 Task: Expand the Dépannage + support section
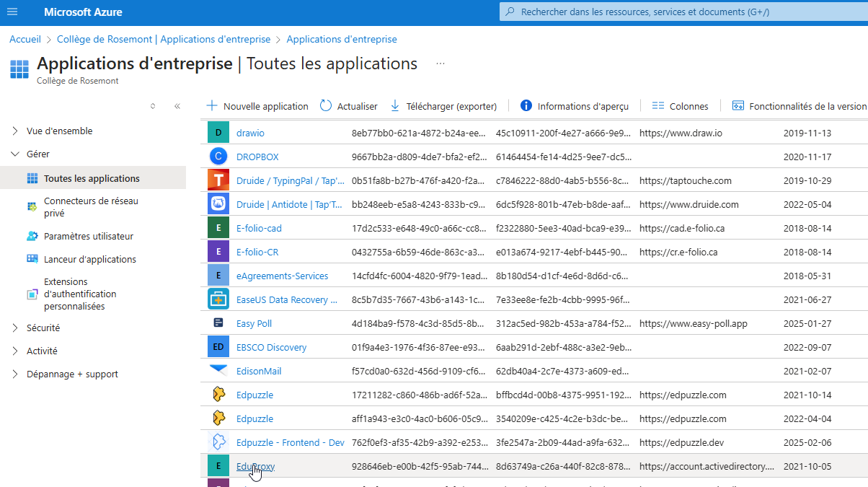[16, 374]
